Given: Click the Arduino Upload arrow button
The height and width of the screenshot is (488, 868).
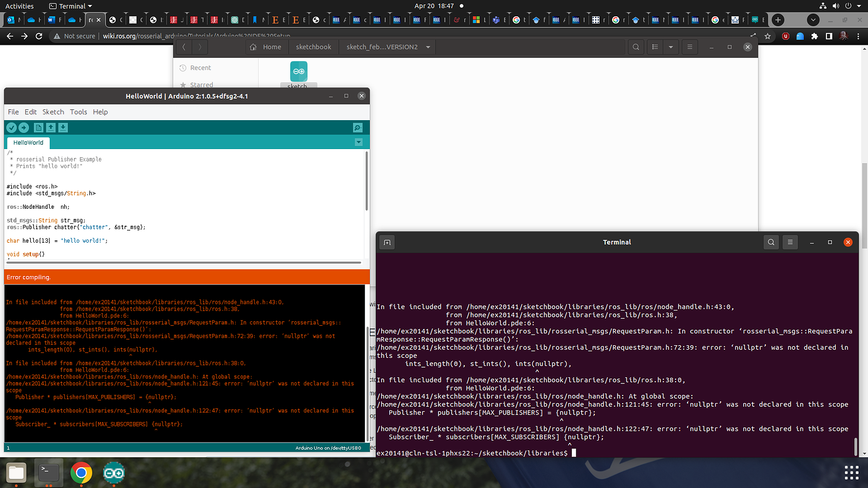Looking at the screenshot, I should click(23, 128).
